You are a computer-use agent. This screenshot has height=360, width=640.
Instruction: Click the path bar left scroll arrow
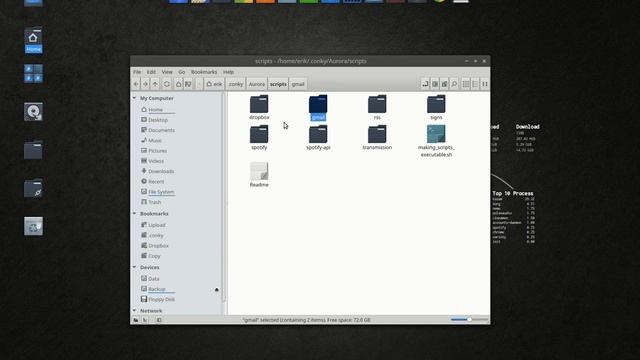point(199,84)
